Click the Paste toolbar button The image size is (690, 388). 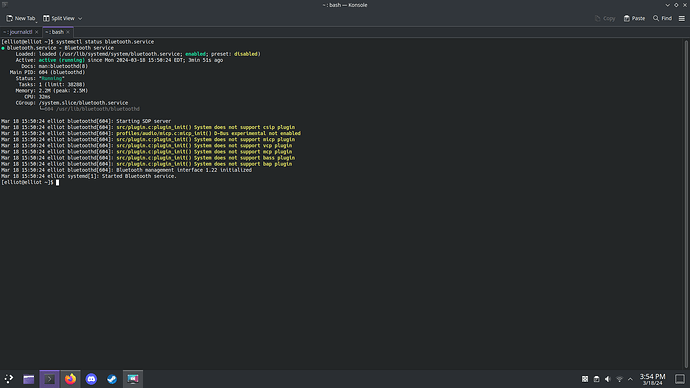634,18
